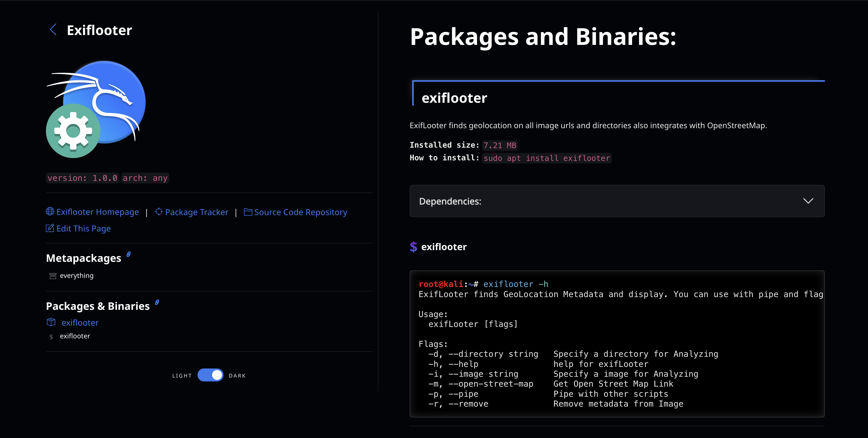The height and width of the screenshot is (438, 868).
Task: Click the Exiflooter page title in sidebar
Action: point(99,30)
